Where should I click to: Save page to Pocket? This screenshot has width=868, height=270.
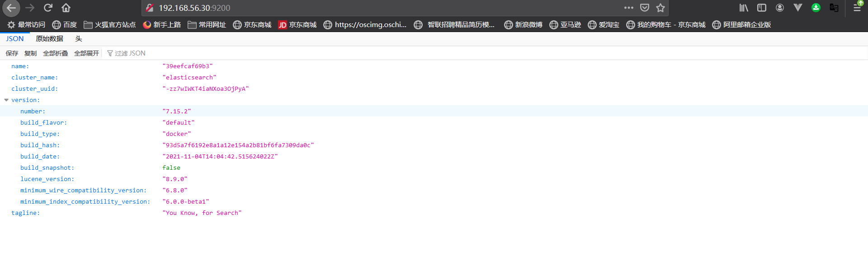[645, 8]
